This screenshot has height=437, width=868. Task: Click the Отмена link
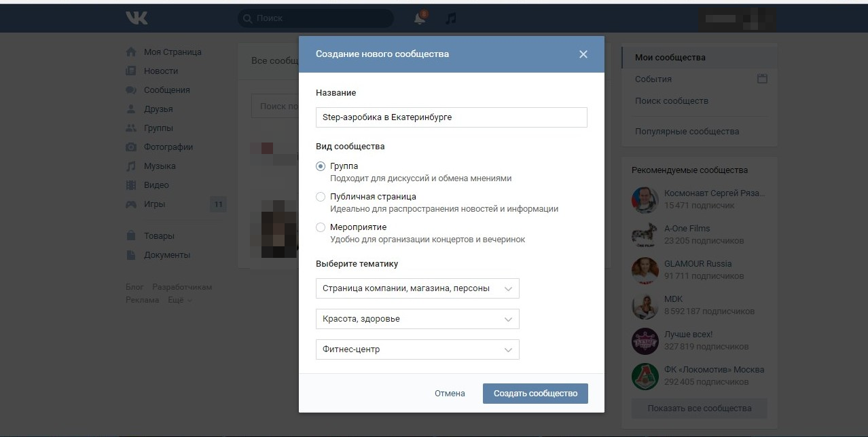pyautogui.click(x=450, y=394)
